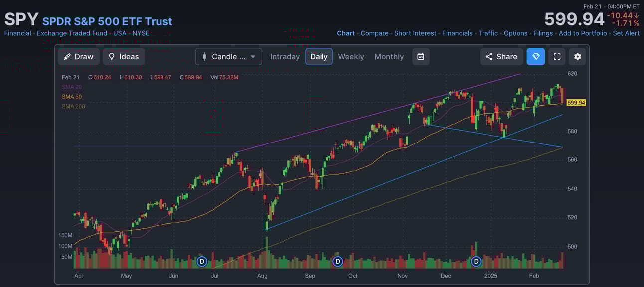The image size is (644, 287).
Task: Enter fullscreen chart mode
Action: 557,57
